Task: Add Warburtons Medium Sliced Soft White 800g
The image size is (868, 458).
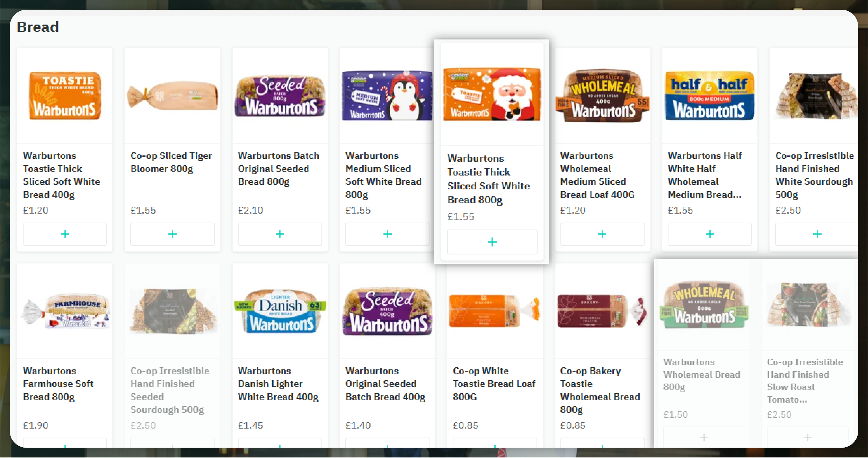Action: 387,234
